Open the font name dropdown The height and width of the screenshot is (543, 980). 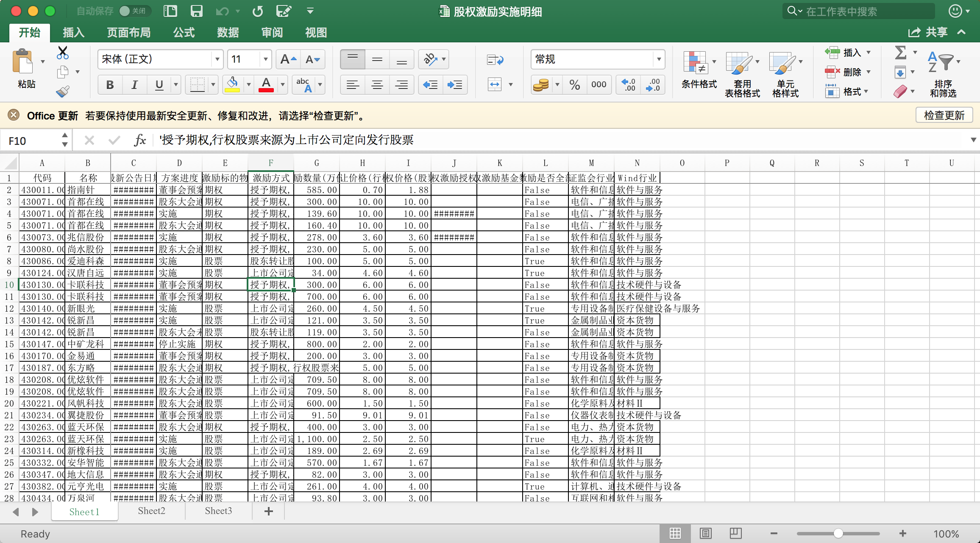tap(217, 59)
